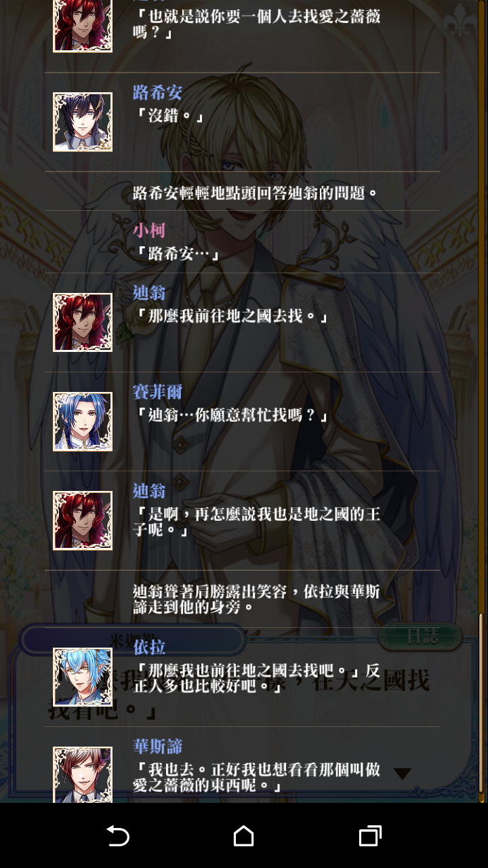The height and width of the screenshot is (868, 488).
Task: Tap the Android back navigation icon
Action: coord(118,835)
